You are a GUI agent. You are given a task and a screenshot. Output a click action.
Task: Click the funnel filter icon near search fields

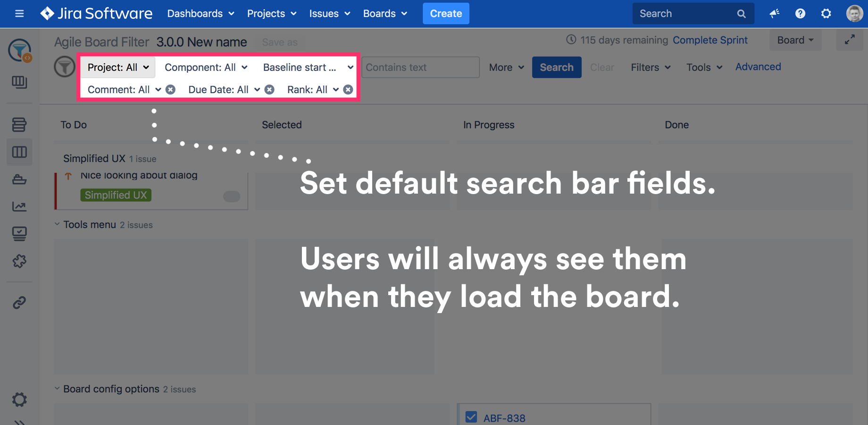tap(65, 66)
